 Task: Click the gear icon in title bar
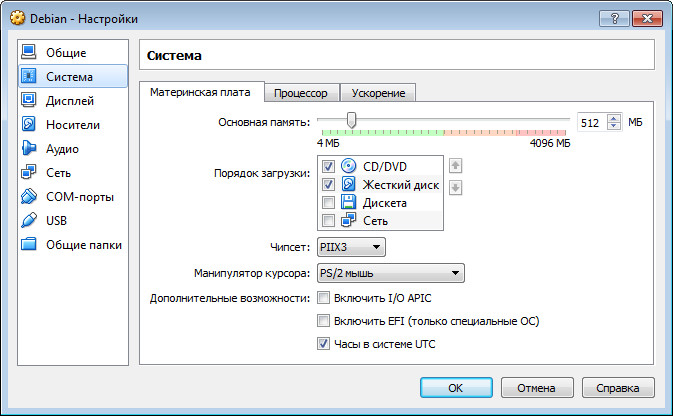[x=17, y=18]
